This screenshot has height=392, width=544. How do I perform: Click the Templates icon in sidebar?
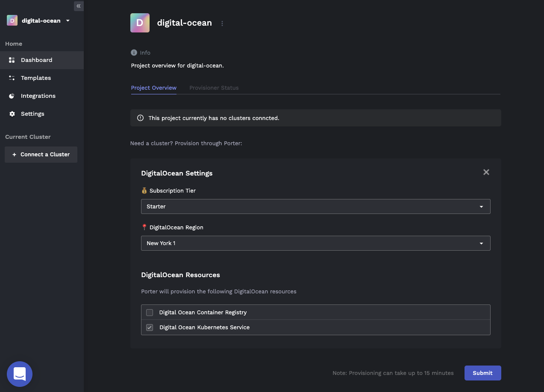[12, 78]
